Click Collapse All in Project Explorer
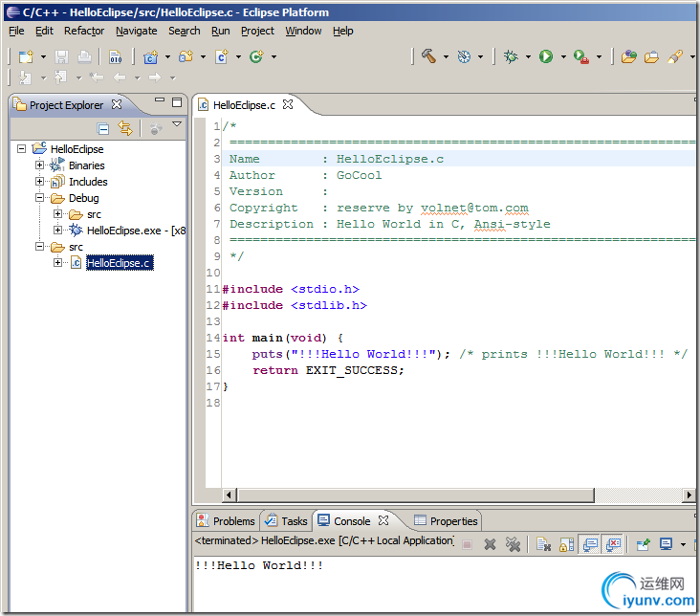Viewport: 700px width, 616px height. click(103, 128)
